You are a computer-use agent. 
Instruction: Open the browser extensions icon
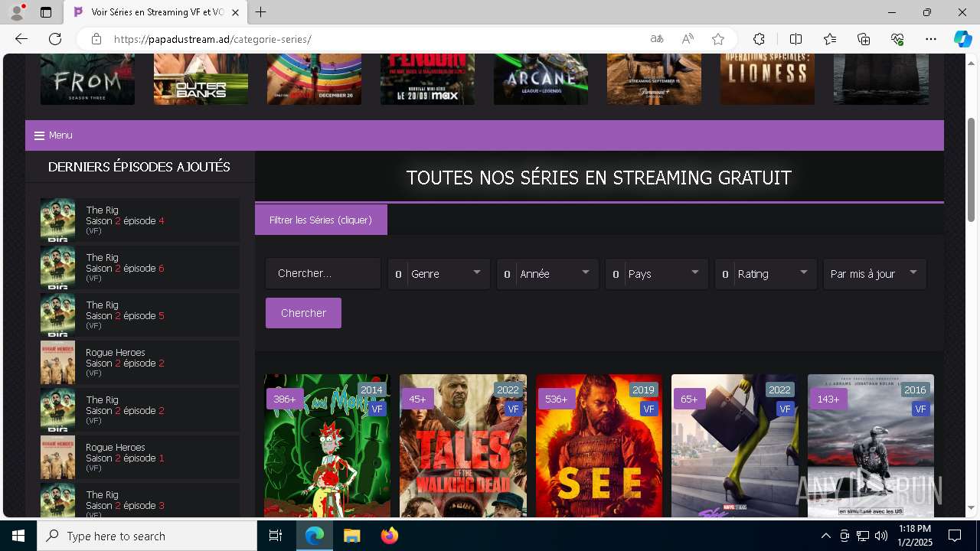pyautogui.click(x=759, y=39)
